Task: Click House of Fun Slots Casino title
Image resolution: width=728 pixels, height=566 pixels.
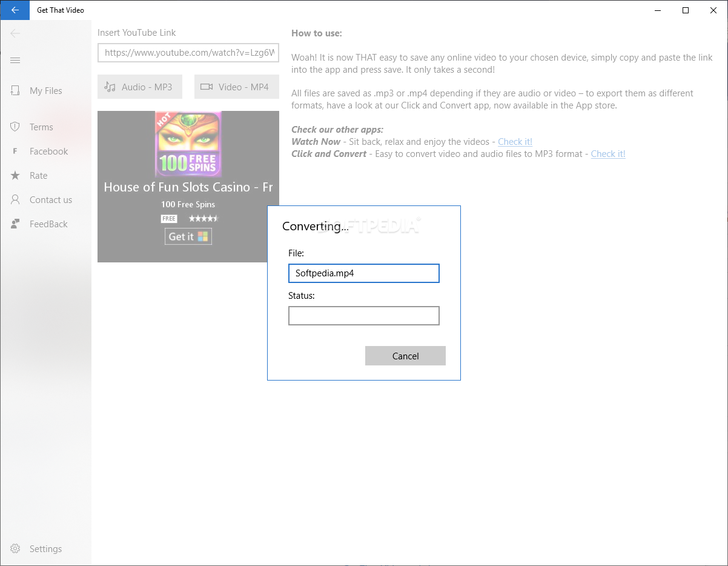Action: point(188,187)
